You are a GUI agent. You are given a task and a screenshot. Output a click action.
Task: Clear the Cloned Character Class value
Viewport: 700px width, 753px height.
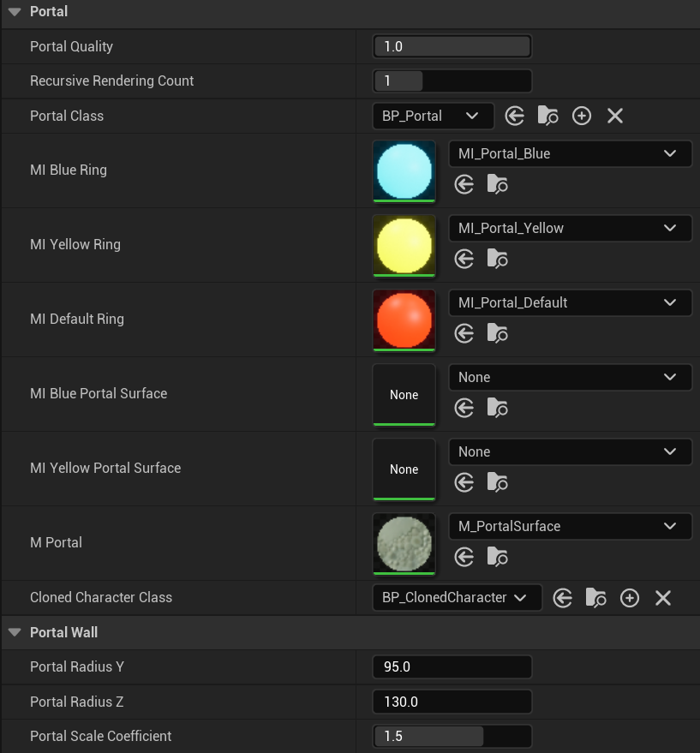pyautogui.click(x=663, y=598)
